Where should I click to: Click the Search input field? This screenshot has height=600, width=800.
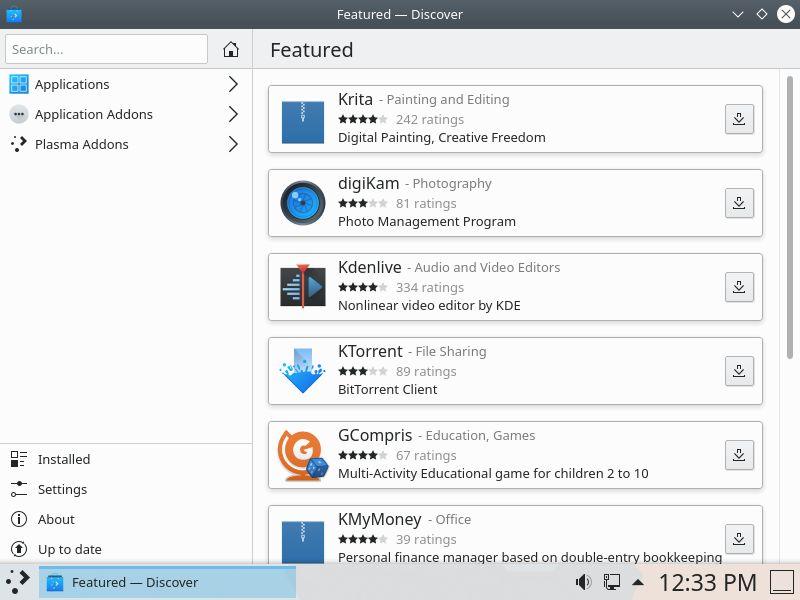[x=106, y=49]
